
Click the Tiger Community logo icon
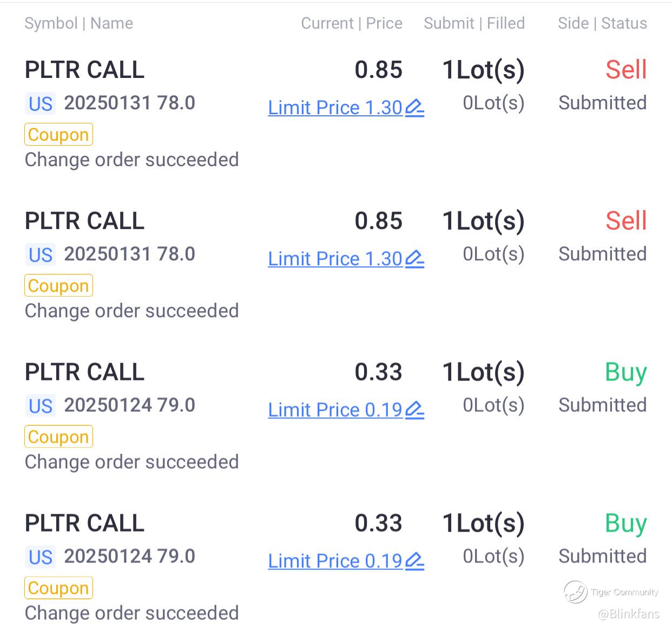click(x=575, y=592)
